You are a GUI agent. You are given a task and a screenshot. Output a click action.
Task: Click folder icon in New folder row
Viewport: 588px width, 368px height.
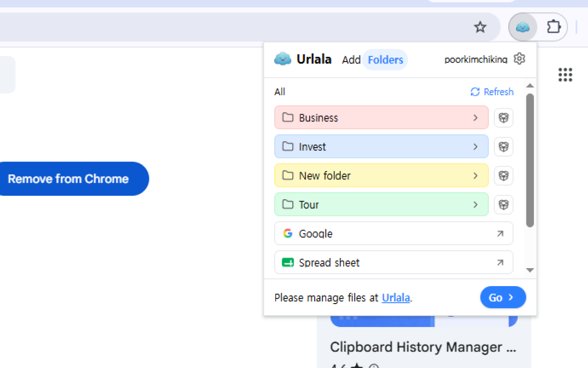click(x=288, y=175)
